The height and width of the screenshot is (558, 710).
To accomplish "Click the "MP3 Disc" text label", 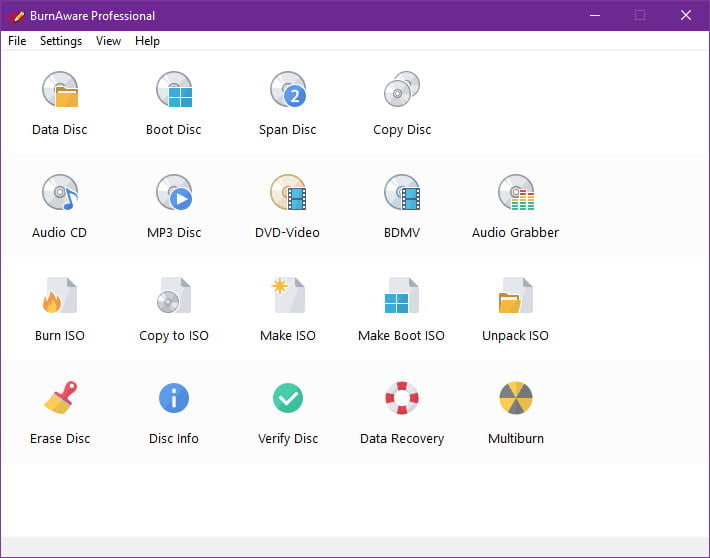I will [x=174, y=232].
